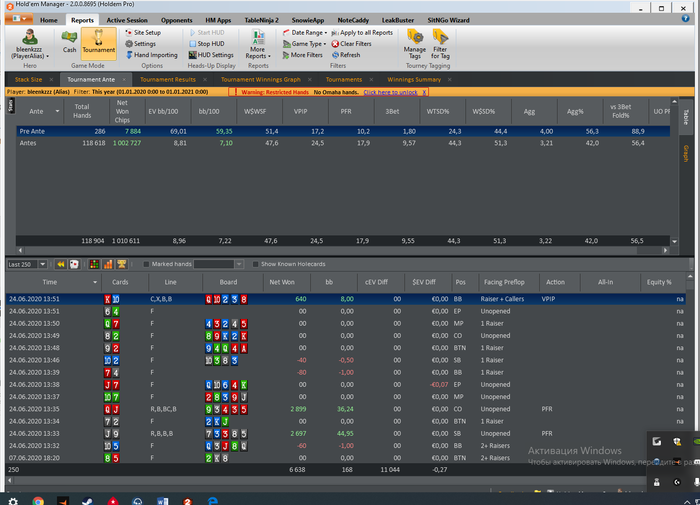Open the More Reports dropdown
This screenshot has height=505, width=700.
(258, 44)
